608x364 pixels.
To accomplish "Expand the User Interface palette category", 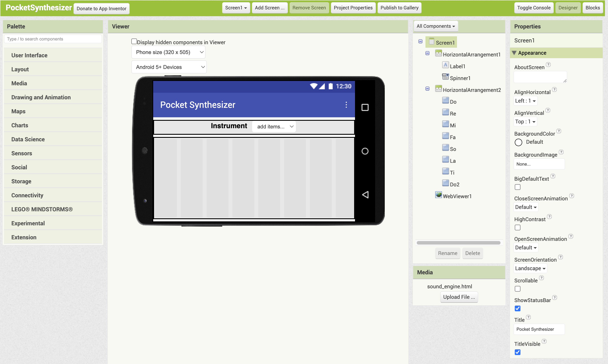I will click(30, 55).
